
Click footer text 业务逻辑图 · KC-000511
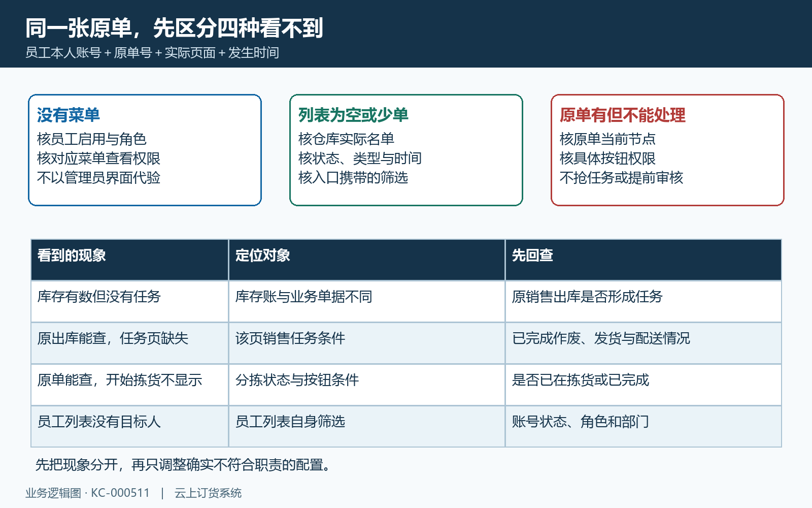click(88, 493)
